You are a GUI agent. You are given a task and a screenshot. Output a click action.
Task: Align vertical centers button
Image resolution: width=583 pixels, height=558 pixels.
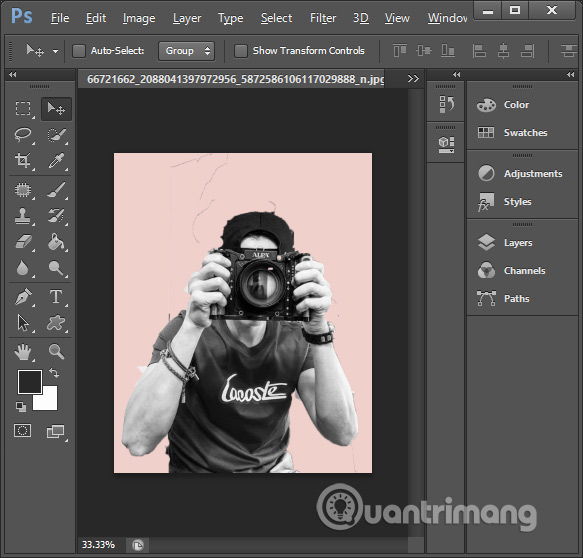(x=424, y=51)
